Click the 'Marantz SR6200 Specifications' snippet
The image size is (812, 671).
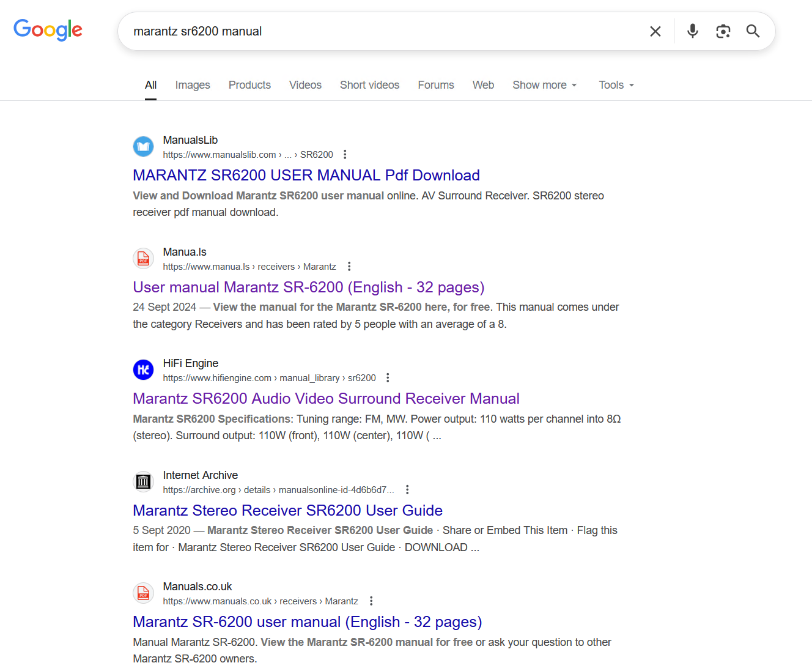pyautogui.click(x=212, y=419)
